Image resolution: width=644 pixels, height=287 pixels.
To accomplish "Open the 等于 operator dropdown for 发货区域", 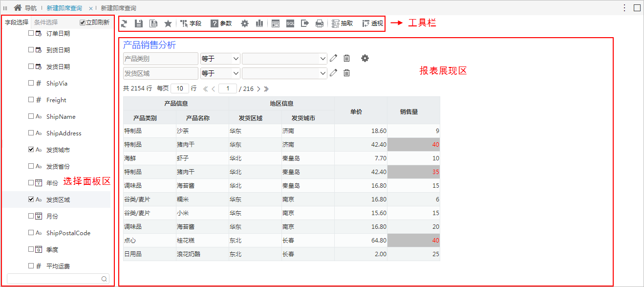I will coord(220,73).
